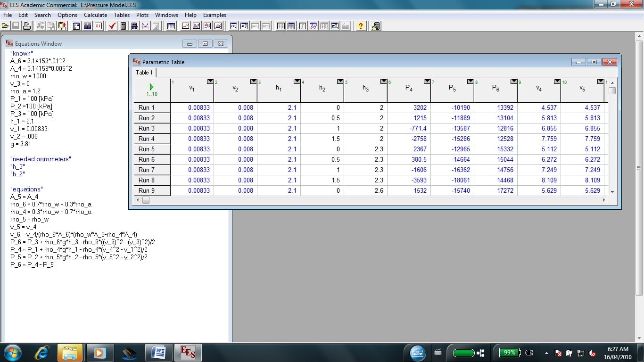Open the P4 column header dropdown arrow

point(427,82)
